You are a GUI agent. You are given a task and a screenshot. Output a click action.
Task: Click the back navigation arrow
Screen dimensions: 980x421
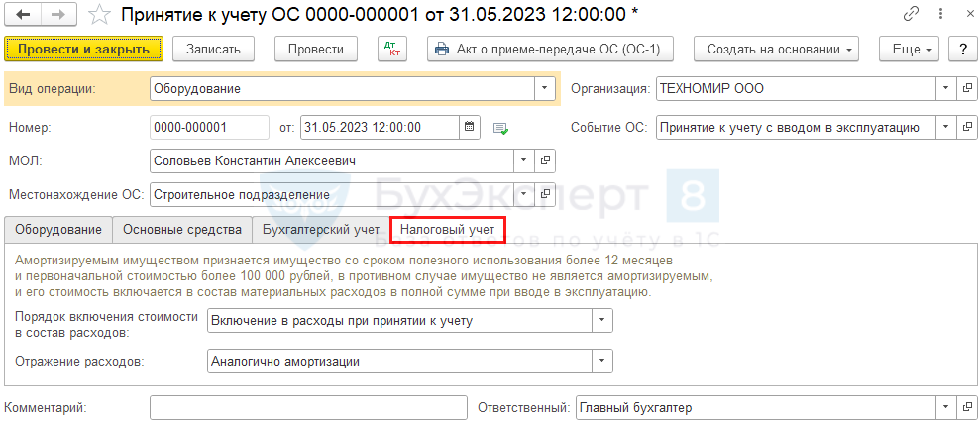[23, 14]
